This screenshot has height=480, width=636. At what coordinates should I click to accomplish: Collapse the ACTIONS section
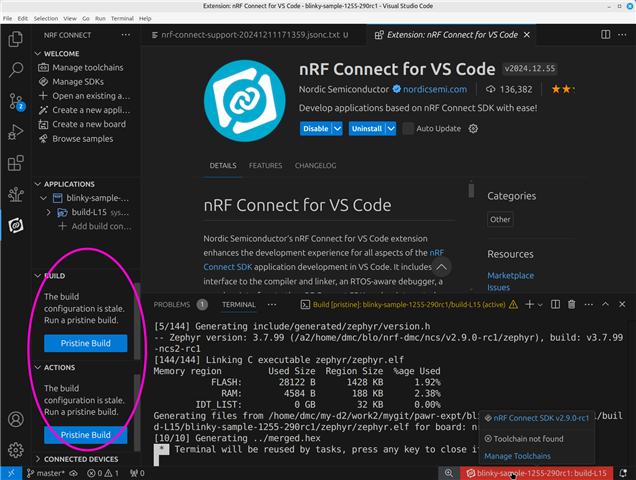pos(38,368)
